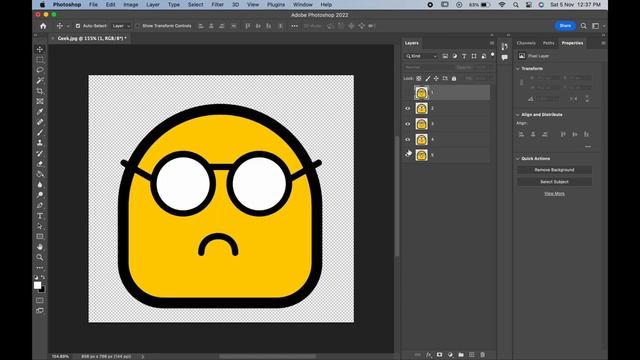This screenshot has height=360, width=640.
Task: Click the Remove Background button
Action: (554, 170)
